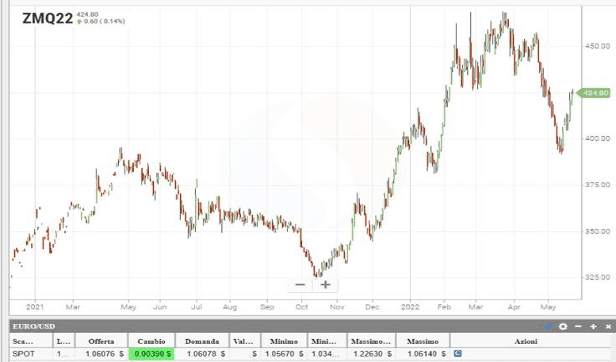Viewport: 616px width, 362px height.
Task: Open EURO/USD panel settings gear
Action: (563, 326)
